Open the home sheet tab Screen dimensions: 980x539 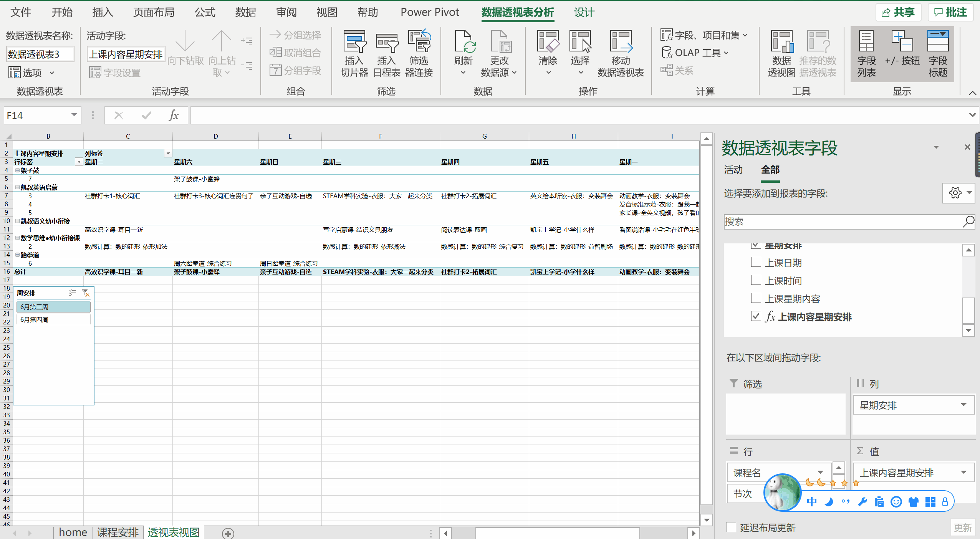pos(73,532)
